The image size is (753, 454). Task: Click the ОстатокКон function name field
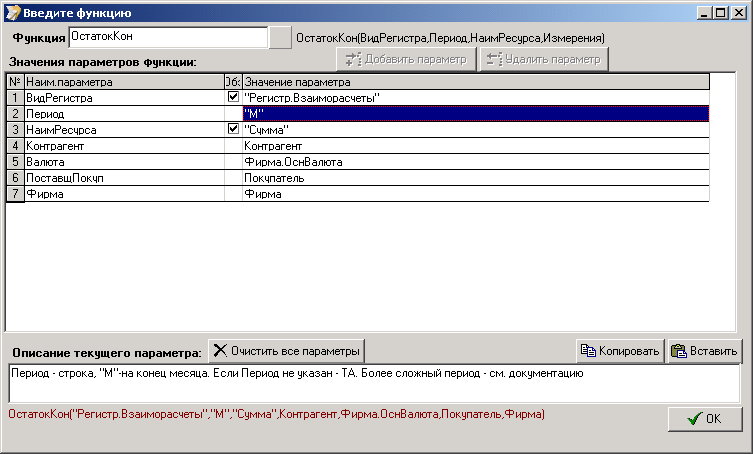(168, 37)
